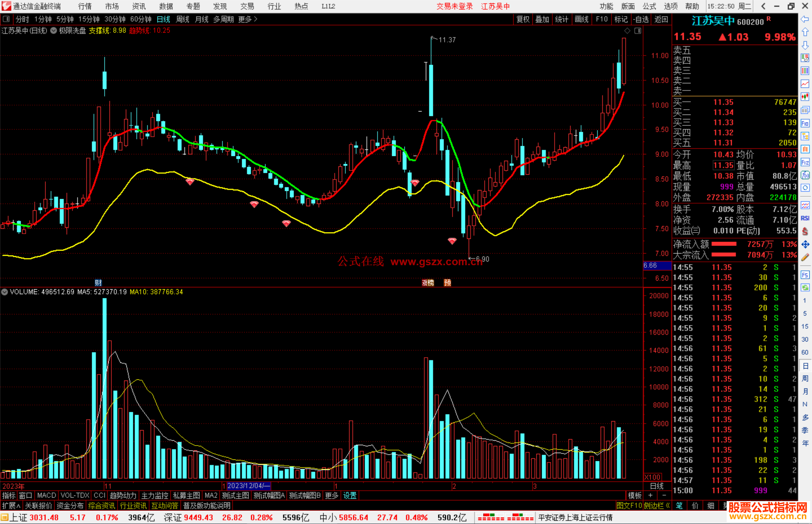
Task: Click the blue left arrow back icon
Action: click(x=805, y=19)
